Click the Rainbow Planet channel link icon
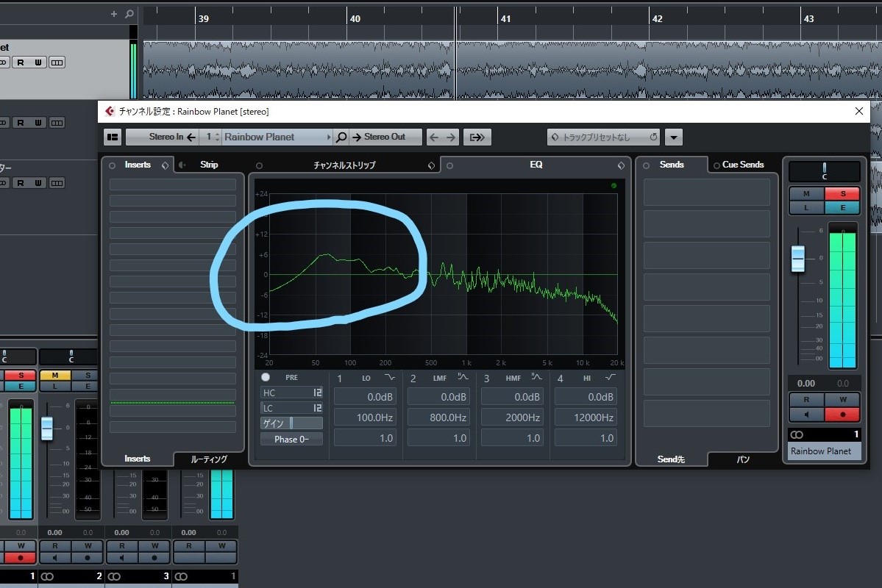882x588 pixels. pyautogui.click(x=797, y=434)
